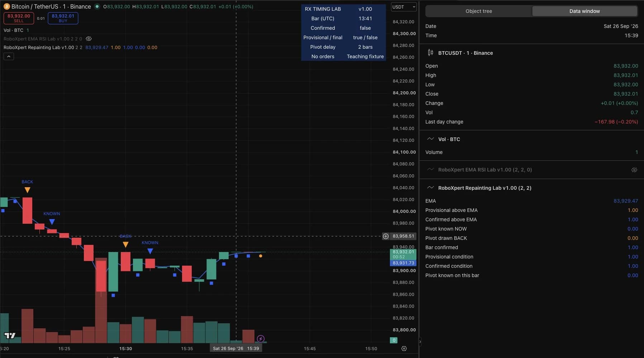Click the Change +0.01 (+0.00%) value
This screenshot has width=644, height=358.
[x=619, y=103]
